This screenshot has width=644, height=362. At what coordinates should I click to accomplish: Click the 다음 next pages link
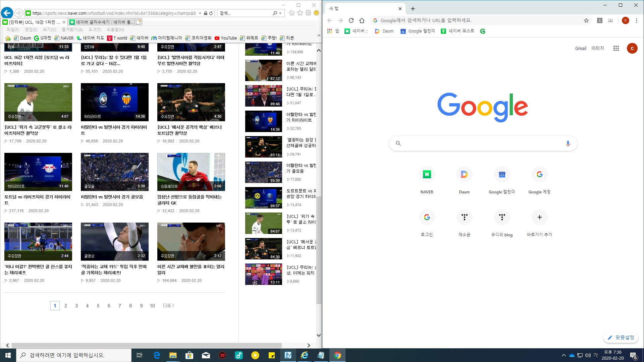point(168,306)
